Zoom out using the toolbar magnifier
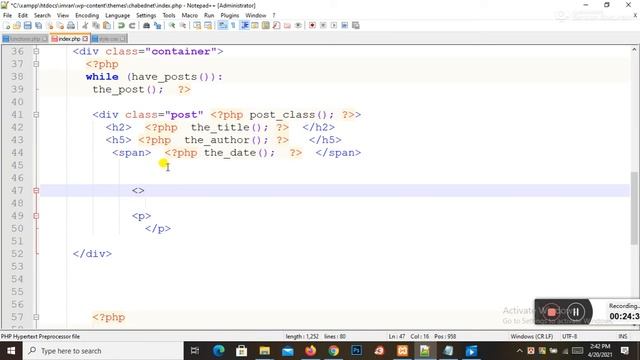The image size is (640, 360). coord(183,25)
